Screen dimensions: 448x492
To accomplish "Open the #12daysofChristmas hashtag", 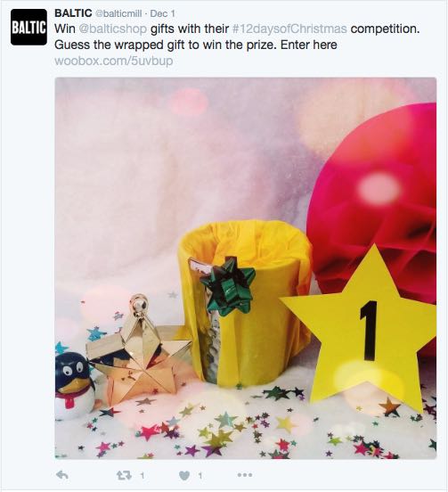I will pyautogui.click(x=289, y=29).
